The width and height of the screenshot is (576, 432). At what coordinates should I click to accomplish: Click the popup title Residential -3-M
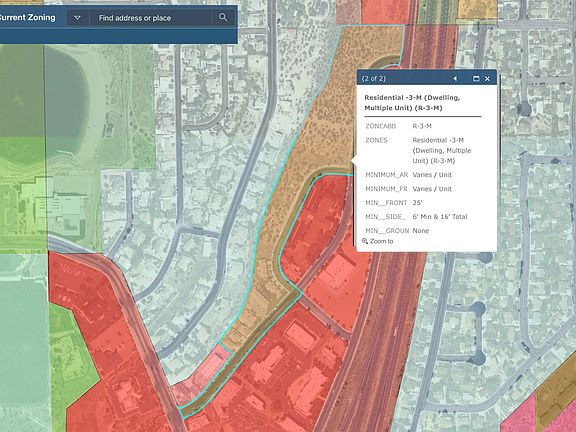coord(412,103)
